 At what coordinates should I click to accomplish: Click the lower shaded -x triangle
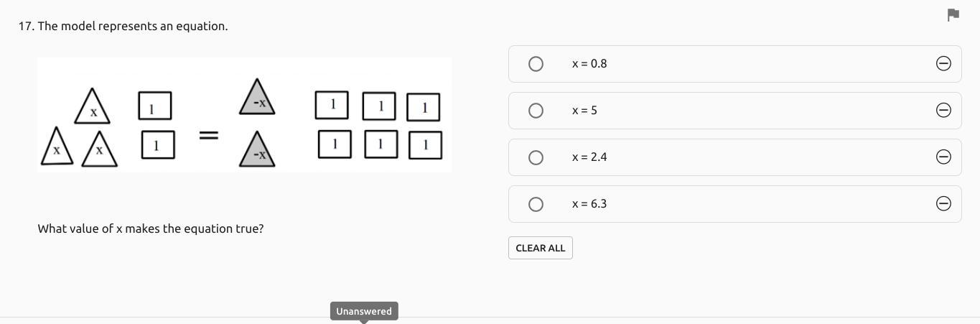point(258,152)
